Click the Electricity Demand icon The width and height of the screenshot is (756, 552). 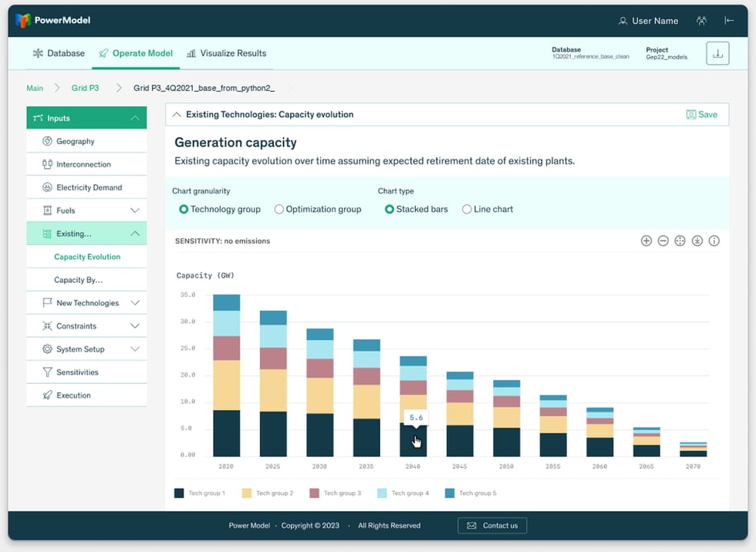[x=47, y=187]
